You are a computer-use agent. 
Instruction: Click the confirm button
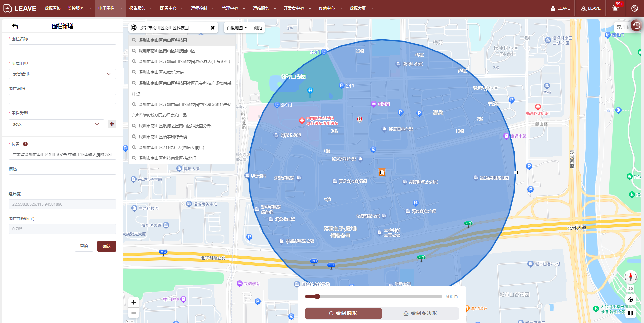pos(107,246)
